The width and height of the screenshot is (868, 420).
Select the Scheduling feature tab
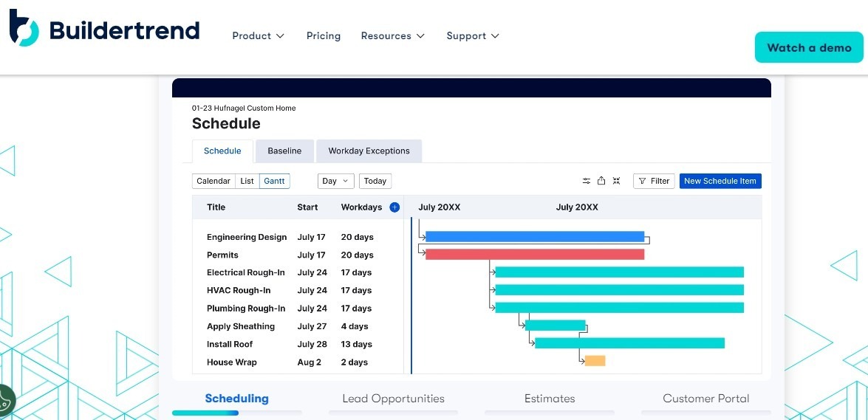[x=237, y=399]
